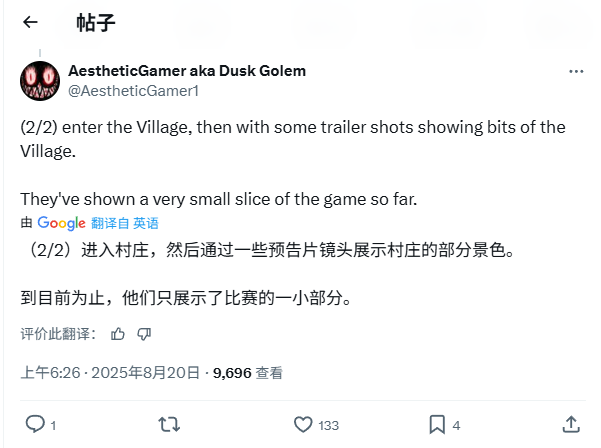This screenshot has width=601, height=448.
Task: Rate translation with thumbs up
Action: (x=118, y=334)
